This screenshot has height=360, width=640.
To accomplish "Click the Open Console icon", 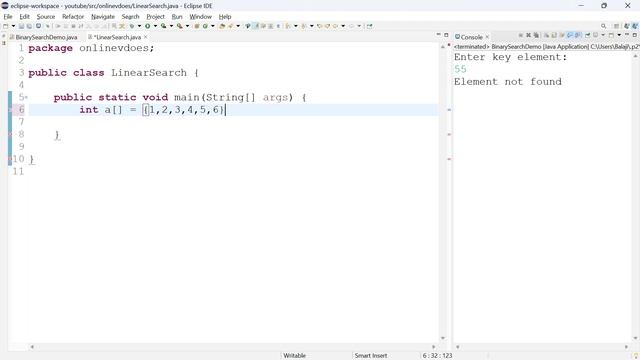I will click(x=611, y=36).
